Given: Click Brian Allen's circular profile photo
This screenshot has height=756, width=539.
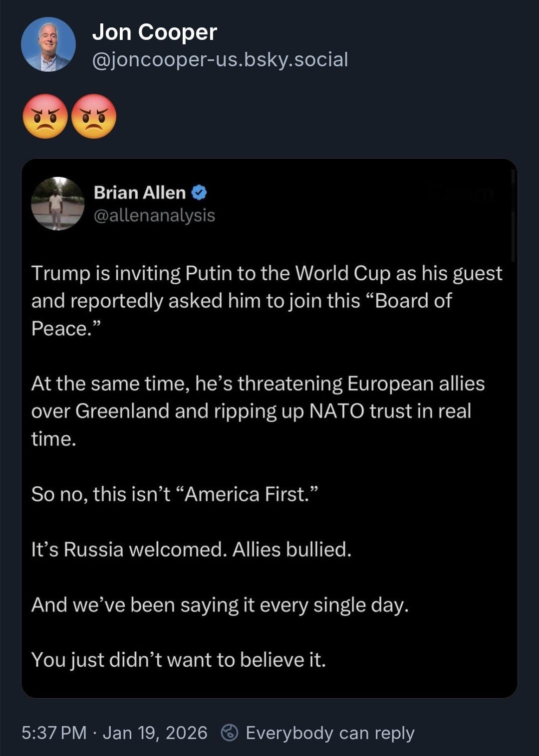Looking at the screenshot, I should (57, 203).
